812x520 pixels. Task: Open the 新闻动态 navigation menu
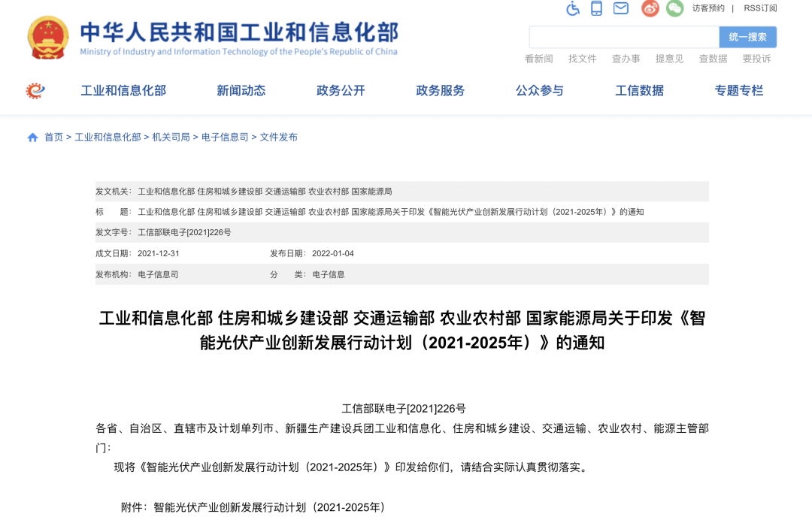(x=241, y=90)
